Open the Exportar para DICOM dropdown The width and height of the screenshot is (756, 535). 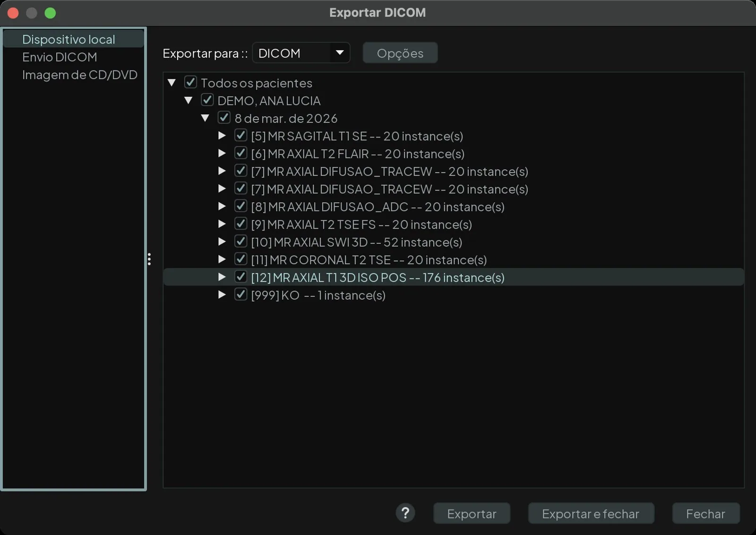click(x=301, y=53)
